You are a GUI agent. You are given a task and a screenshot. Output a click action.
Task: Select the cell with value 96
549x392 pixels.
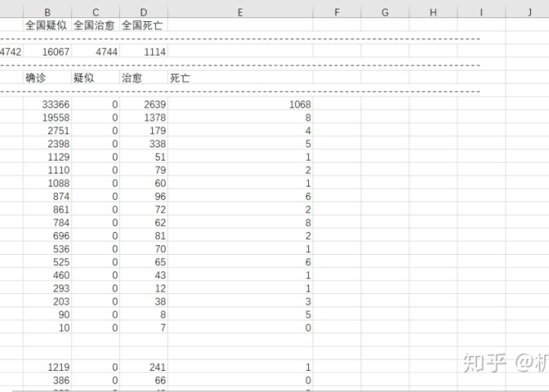[x=144, y=196]
